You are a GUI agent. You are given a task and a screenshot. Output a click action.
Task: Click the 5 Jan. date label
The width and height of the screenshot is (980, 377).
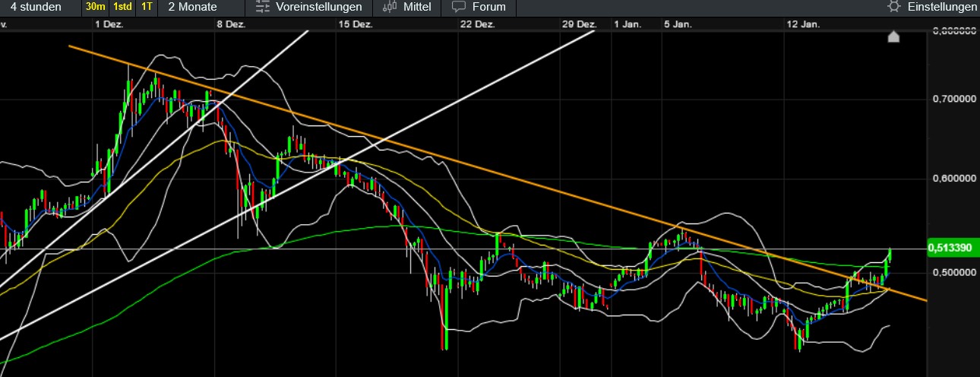pyautogui.click(x=678, y=24)
